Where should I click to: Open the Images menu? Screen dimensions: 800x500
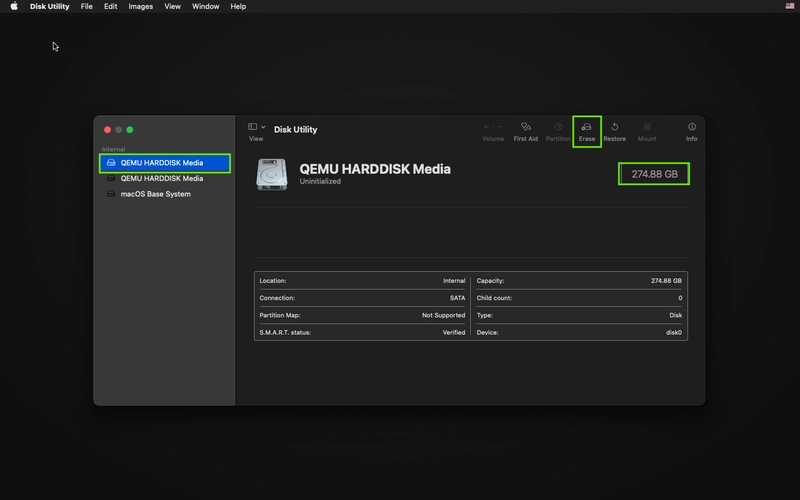(141, 6)
